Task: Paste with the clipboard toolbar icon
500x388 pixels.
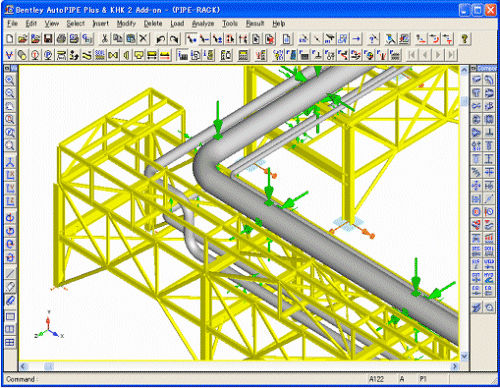Action: [x=131, y=39]
